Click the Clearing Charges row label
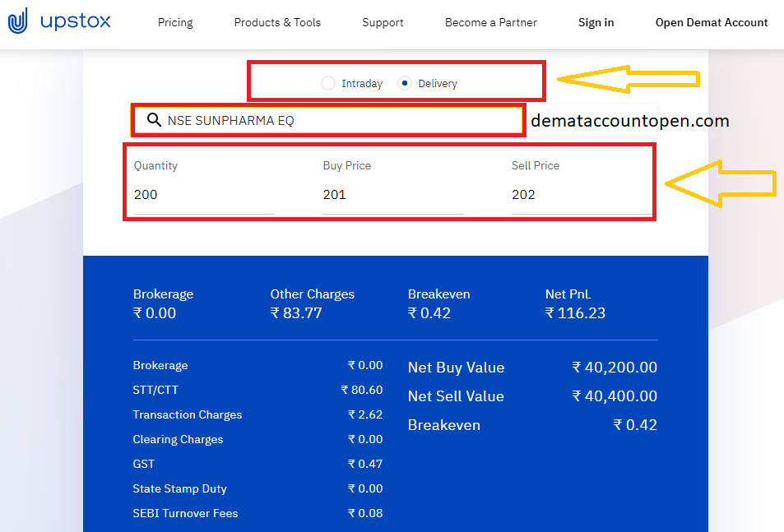This screenshot has height=532, width=784. coord(178,439)
